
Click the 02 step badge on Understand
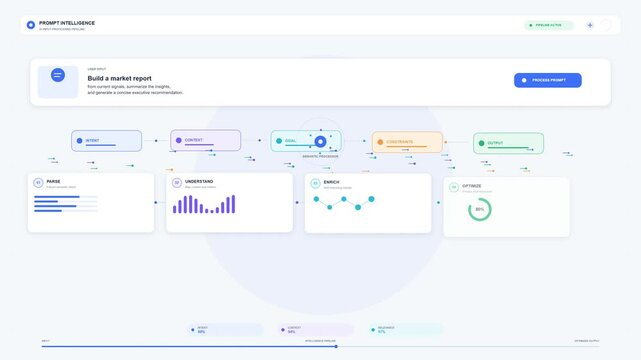tap(177, 183)
